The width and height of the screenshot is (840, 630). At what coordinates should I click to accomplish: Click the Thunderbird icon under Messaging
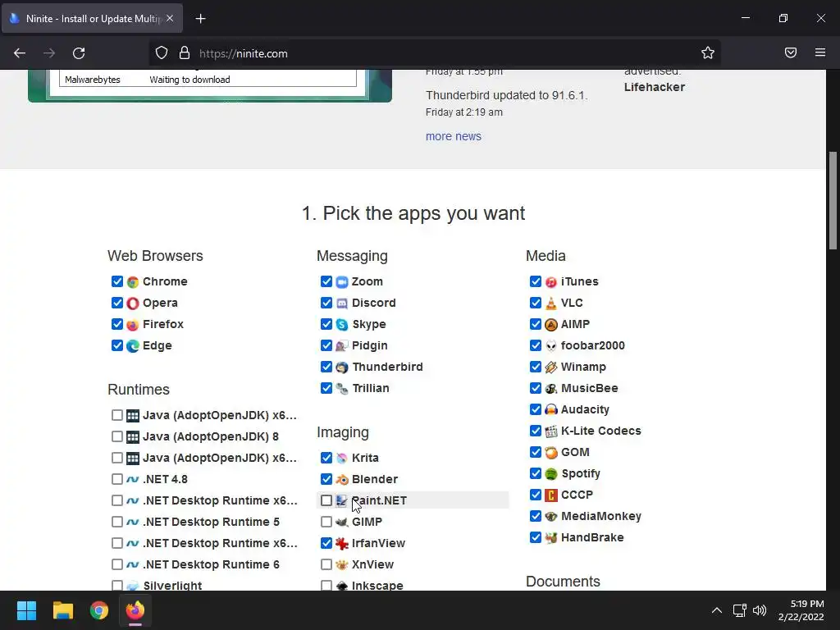[342, 367]
